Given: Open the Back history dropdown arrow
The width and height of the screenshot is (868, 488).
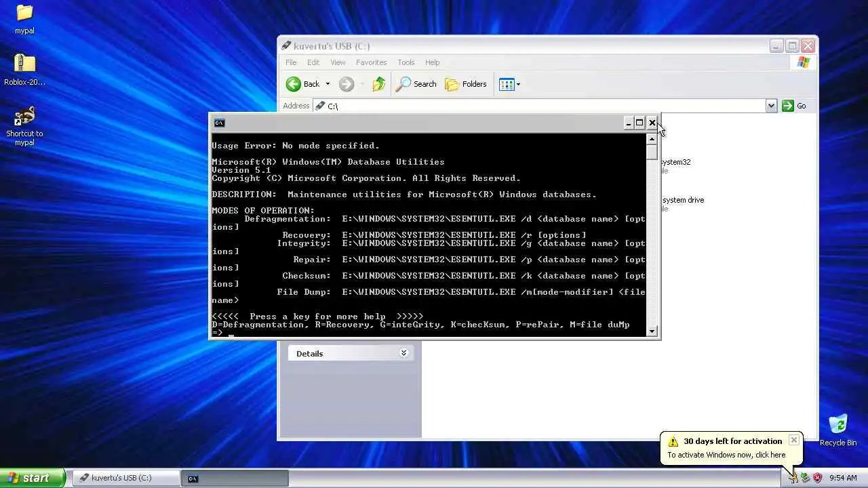Looking at the screenshot, I should click(328, 84).
